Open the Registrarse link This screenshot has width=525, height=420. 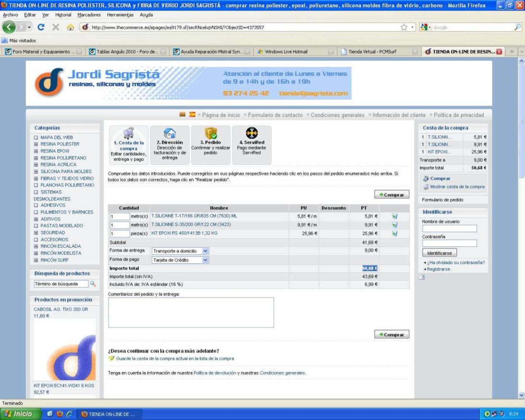(438, 269)
